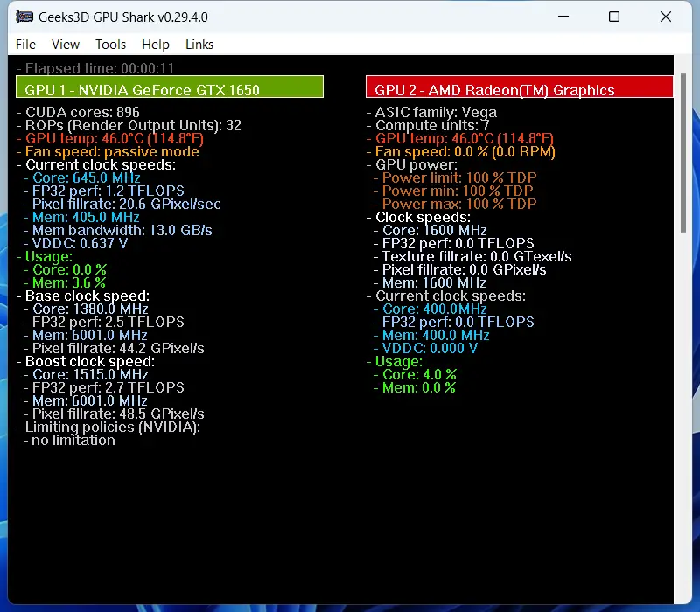Click Pixel fillrate: 44.2 GPixel/s line
The image size is (700, 612).
[114, 348]
